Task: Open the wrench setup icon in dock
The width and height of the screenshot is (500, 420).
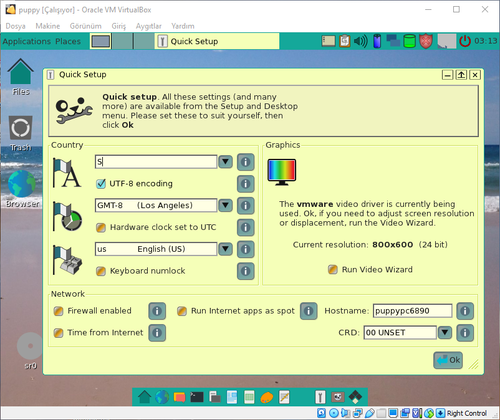Action: 320,397
